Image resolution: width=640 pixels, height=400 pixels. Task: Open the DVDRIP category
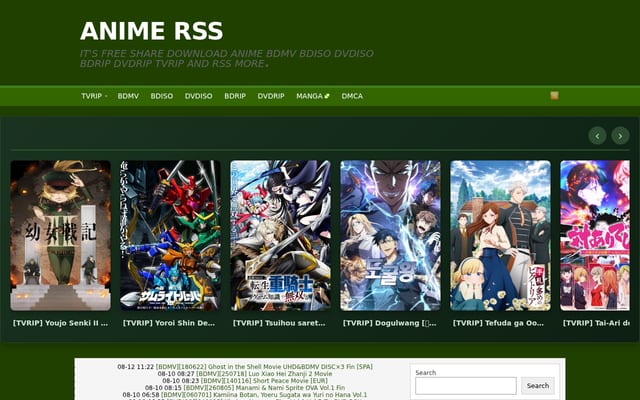(x=271, y=96)
